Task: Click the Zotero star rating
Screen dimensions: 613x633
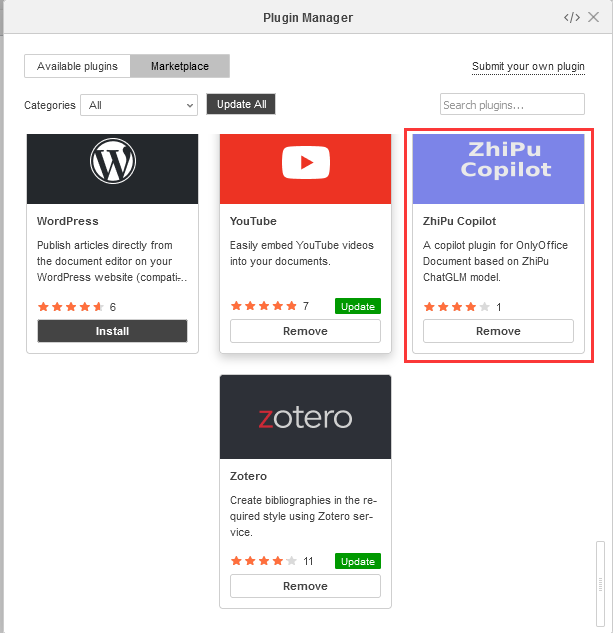Action: click(x=264, y=561)
